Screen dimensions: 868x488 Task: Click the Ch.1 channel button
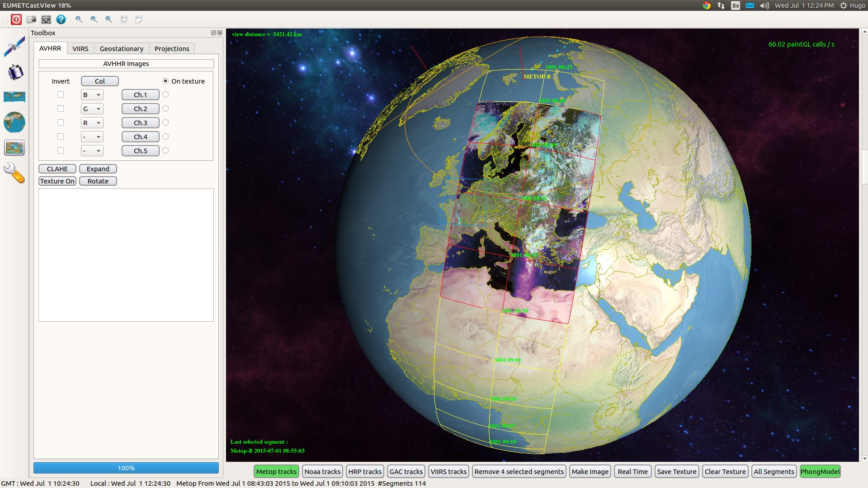[141, 95]
